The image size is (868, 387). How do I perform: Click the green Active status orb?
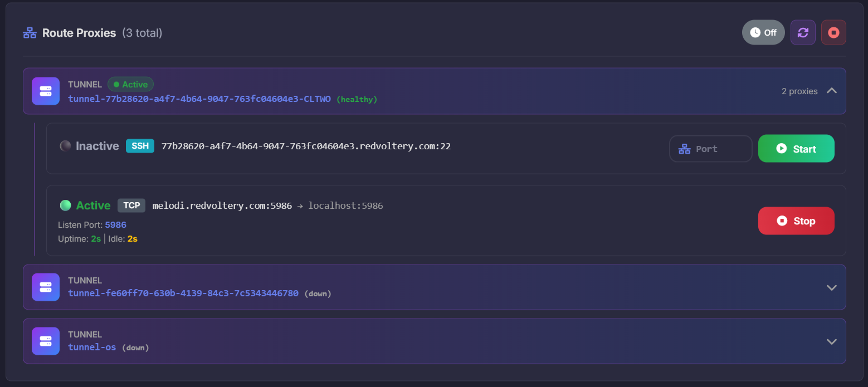click(x=65, y=205)
